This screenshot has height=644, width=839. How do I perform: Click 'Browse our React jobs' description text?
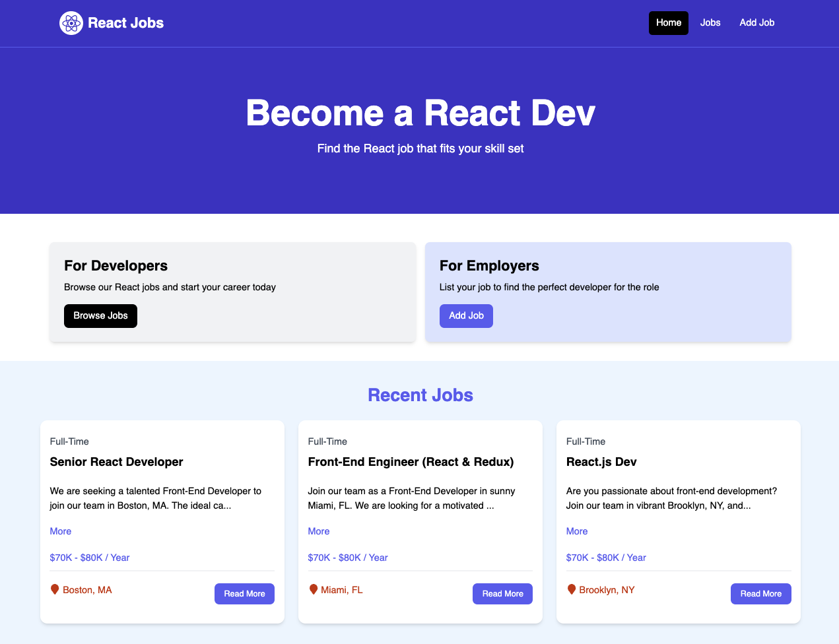coord(170,288)
